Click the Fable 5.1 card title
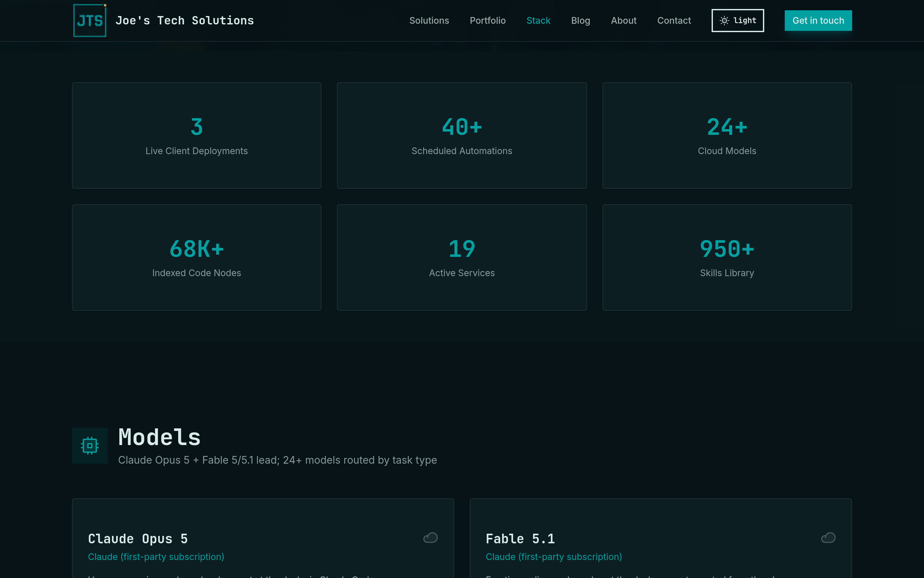 click(520, 539)
